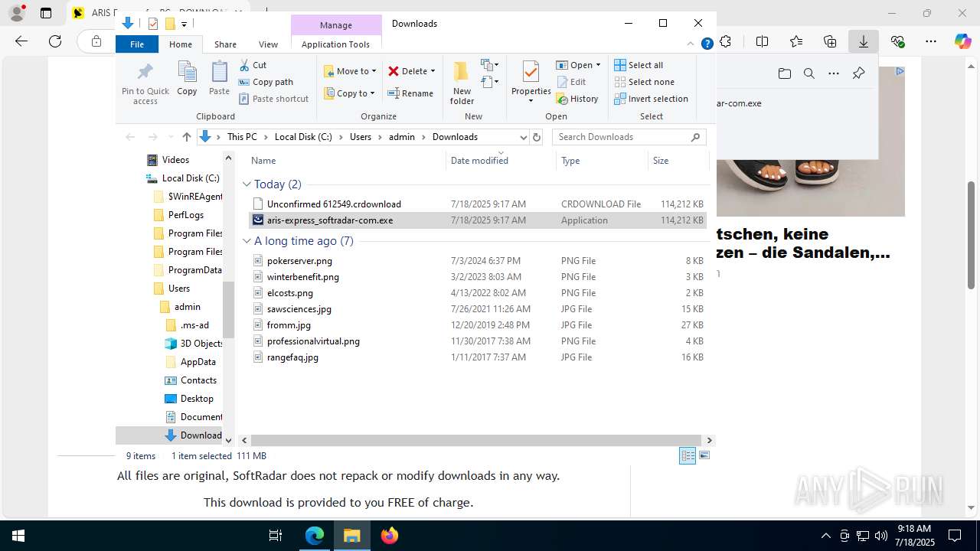Viewport: 980px width, 551px height.
Task: Select sawsciences.jpg file
Action: click(x=478, y=309)
